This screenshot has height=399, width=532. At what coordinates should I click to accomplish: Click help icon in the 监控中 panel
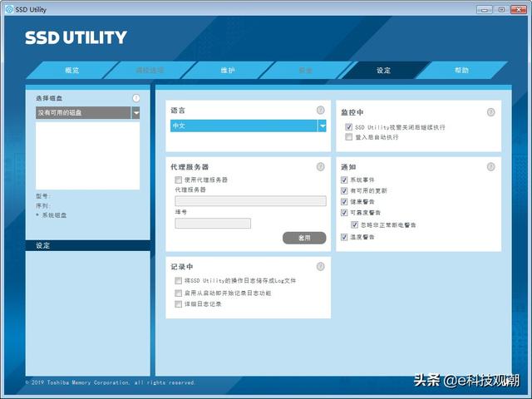point(491,112)
